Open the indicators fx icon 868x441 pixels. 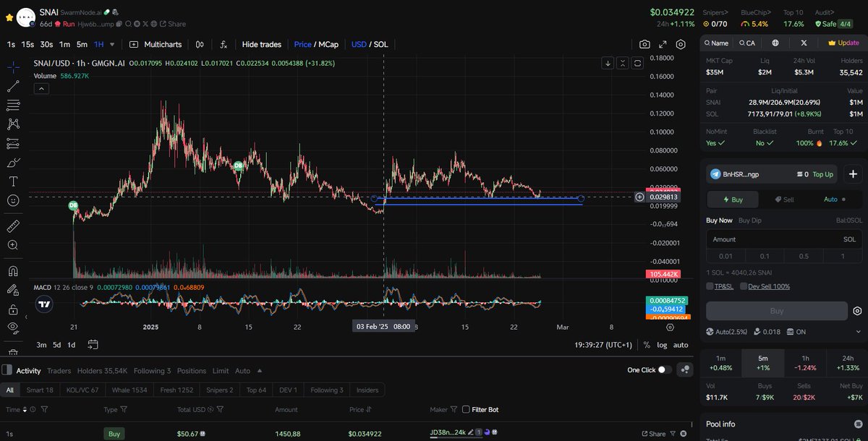tap(224, 44)
